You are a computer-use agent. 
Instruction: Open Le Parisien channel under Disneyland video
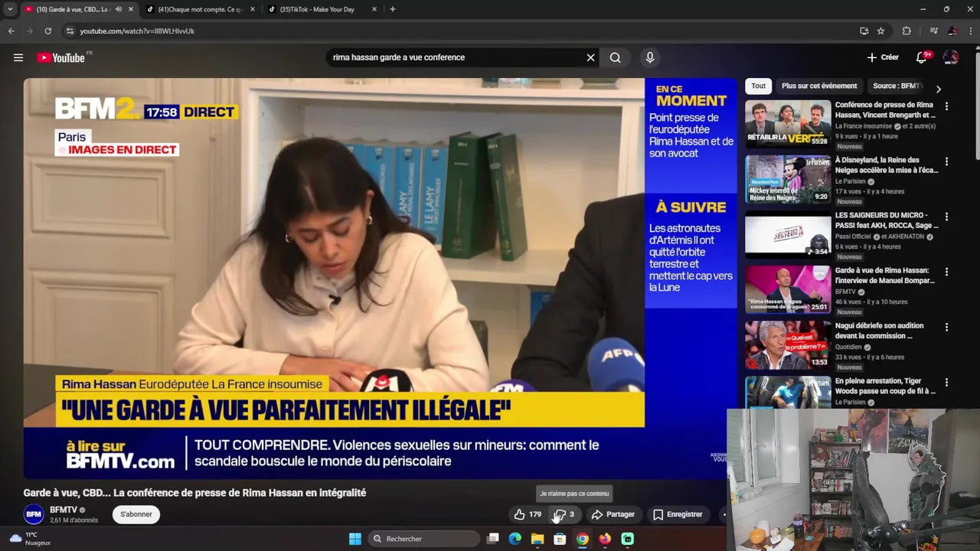(850, 181)
